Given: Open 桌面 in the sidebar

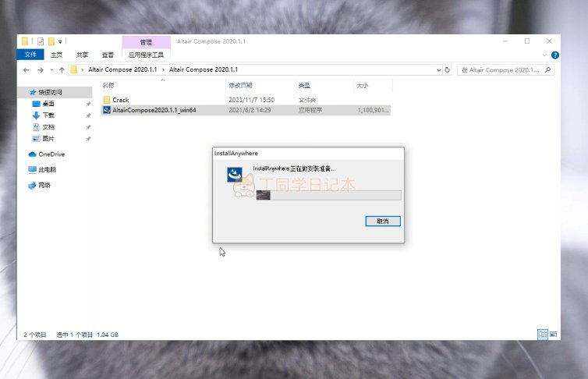Looking at the screenshot, I should 48,104.
